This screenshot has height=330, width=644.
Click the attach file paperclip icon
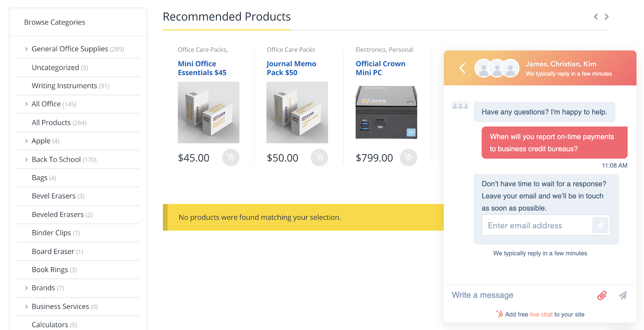click(x=602, y=295)
